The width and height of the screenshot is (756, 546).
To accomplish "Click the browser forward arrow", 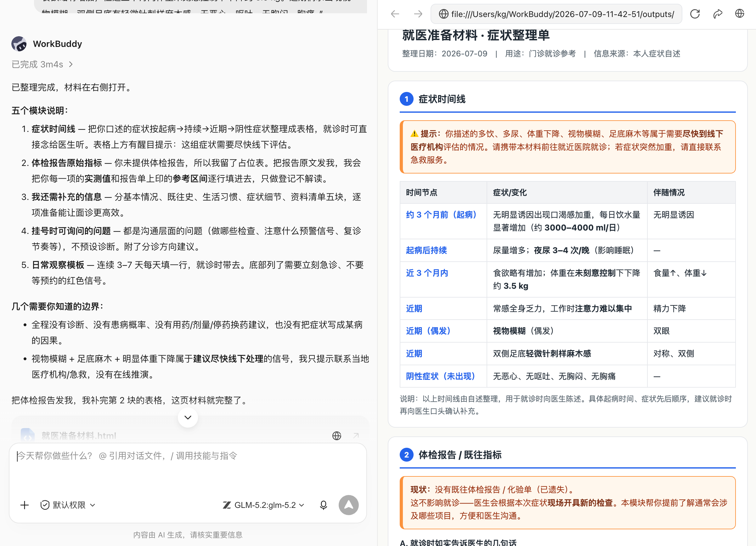I will point(418,14).
